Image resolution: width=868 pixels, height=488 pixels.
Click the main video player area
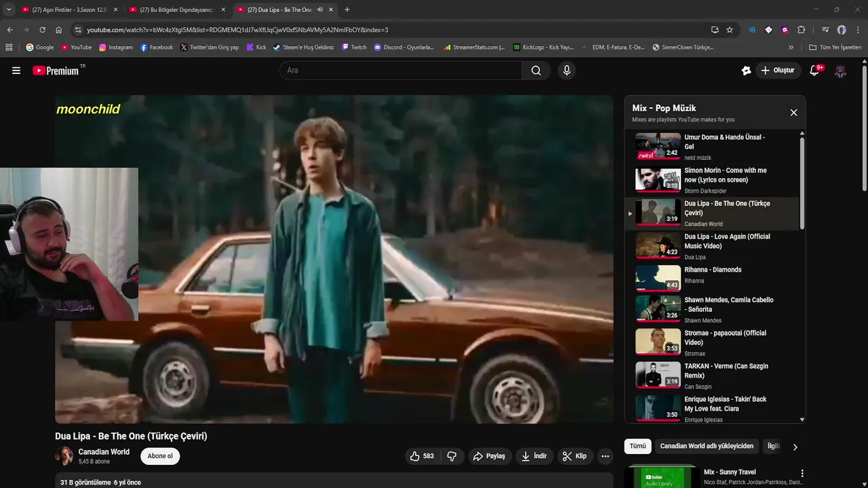tap(334, 259)
